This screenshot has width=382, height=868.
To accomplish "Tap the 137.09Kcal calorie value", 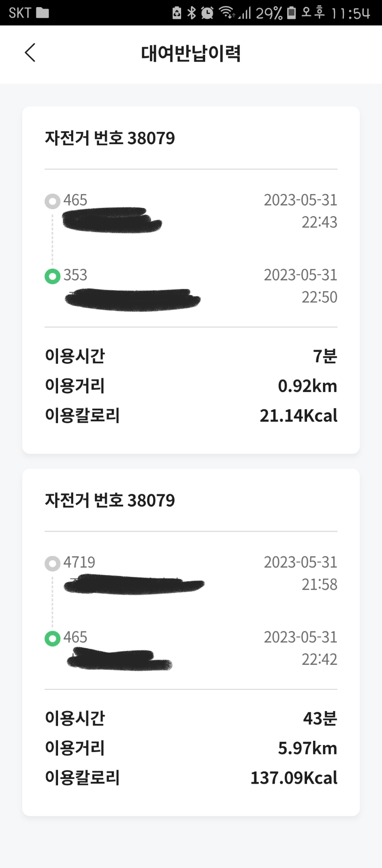I will [x=294, y=778].
